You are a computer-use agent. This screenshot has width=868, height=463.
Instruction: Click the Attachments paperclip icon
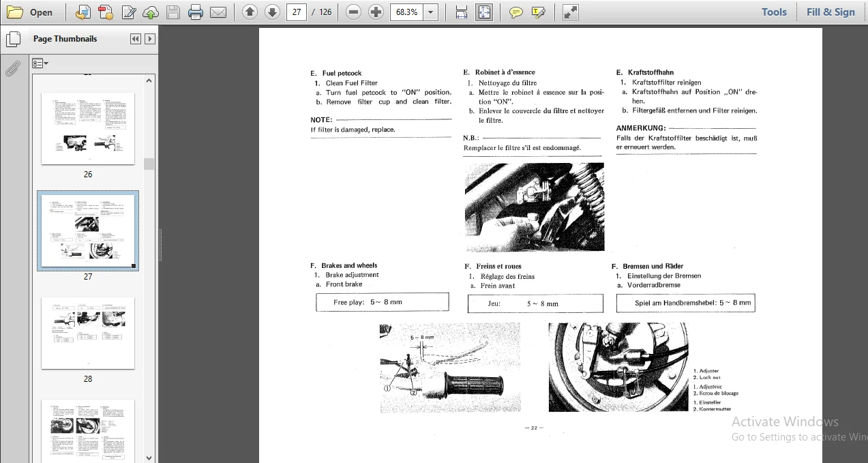click(12, 68)
